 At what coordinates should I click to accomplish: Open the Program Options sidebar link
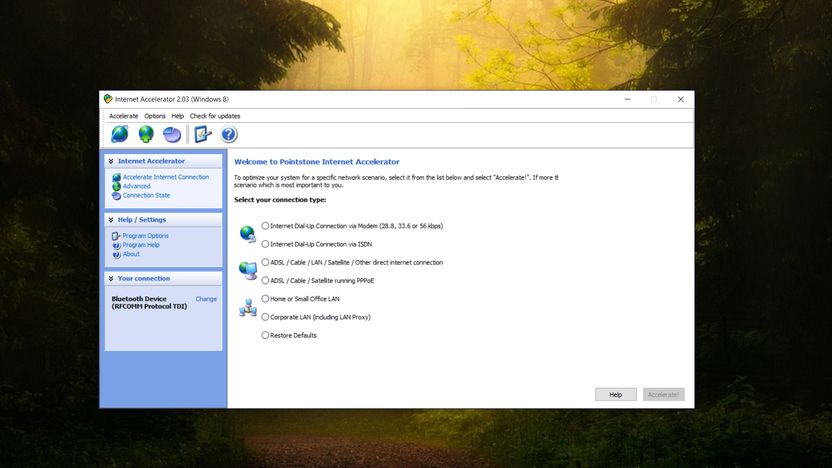(x=145, y=236)
